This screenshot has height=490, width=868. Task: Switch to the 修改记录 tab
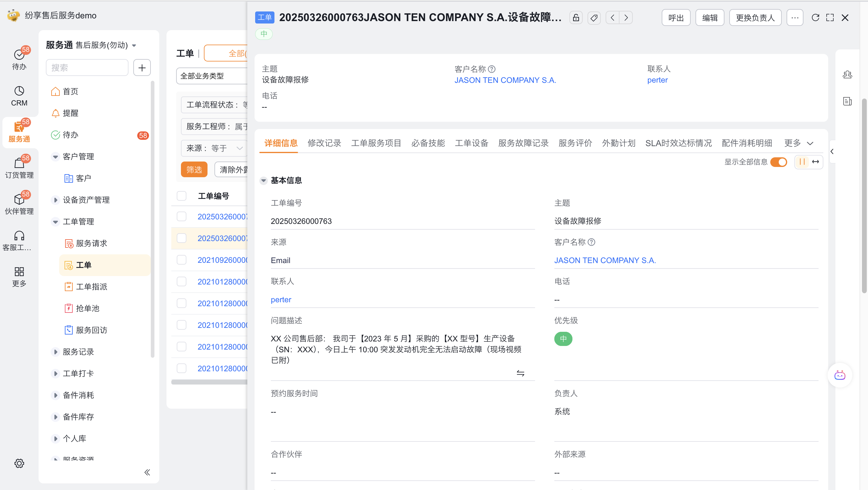click(324, 143)
